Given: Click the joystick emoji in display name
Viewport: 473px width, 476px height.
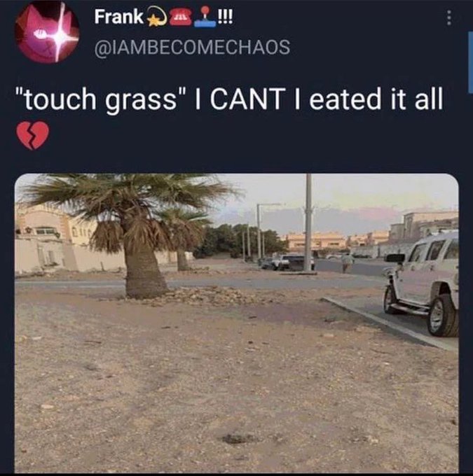Looking at the screenshot, I should 205,17.
